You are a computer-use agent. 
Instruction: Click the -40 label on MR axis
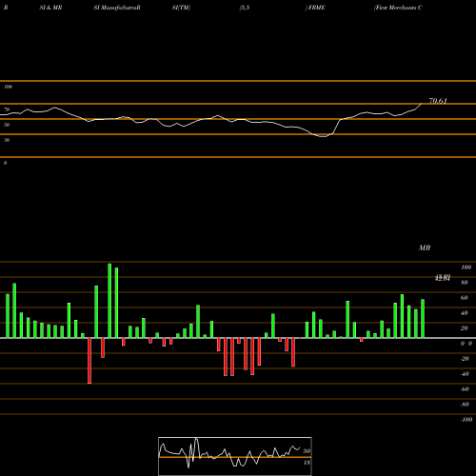(465, 374)
